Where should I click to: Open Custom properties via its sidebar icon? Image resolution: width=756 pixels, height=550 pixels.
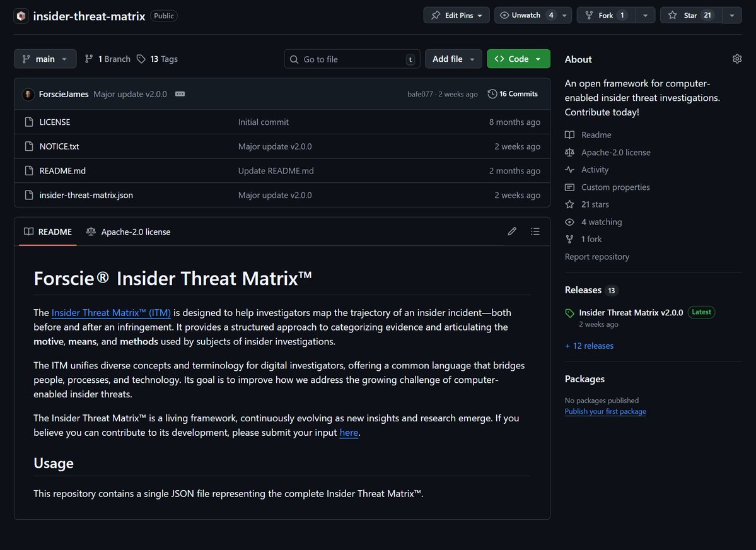pos(569,187)
